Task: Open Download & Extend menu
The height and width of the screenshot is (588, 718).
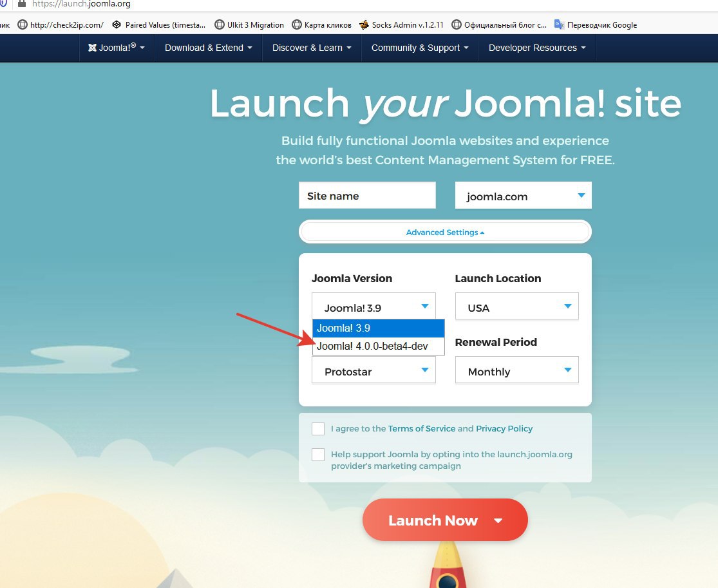Action: click(209, 48)
